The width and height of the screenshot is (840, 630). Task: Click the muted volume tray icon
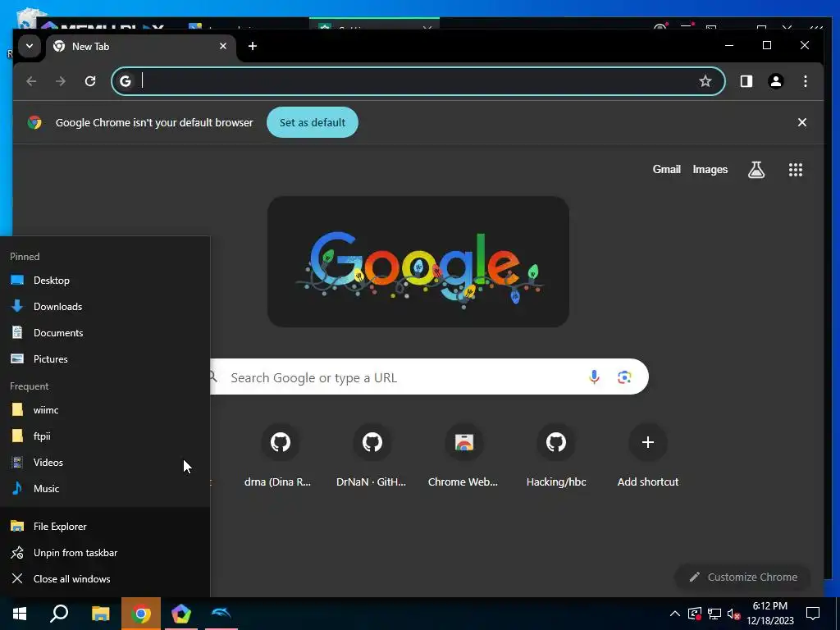tap(733, 614)
